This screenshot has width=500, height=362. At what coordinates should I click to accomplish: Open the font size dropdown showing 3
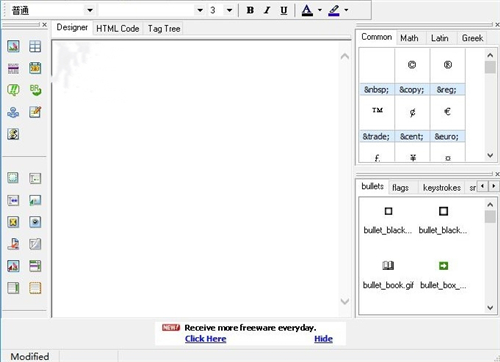229,10
